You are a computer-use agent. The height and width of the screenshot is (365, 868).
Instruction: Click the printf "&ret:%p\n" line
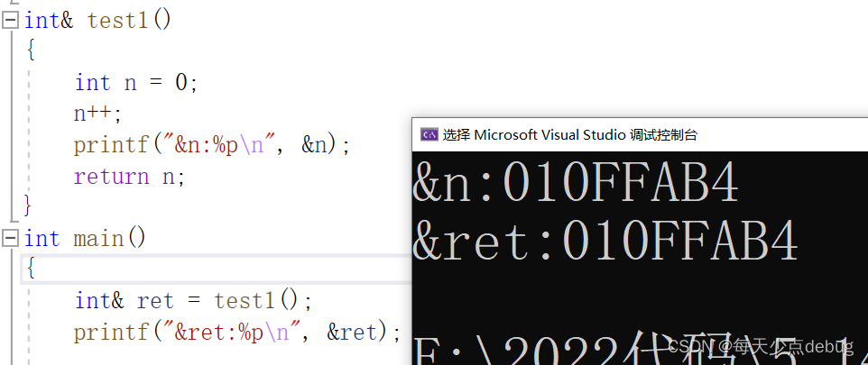pyautogui.click(x=237, y=333)
